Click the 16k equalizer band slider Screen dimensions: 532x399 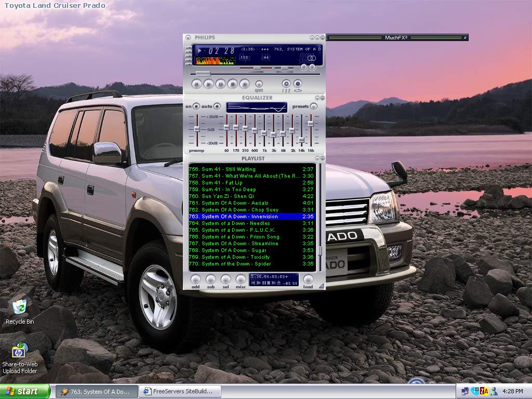(311, 124)
